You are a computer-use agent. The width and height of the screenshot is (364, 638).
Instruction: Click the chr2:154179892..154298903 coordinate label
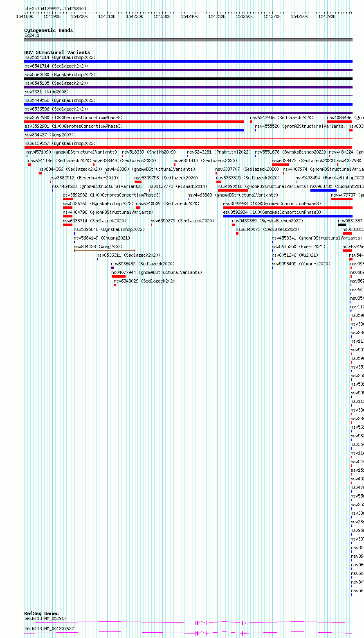pyautogui.click(x=55, y=9)
